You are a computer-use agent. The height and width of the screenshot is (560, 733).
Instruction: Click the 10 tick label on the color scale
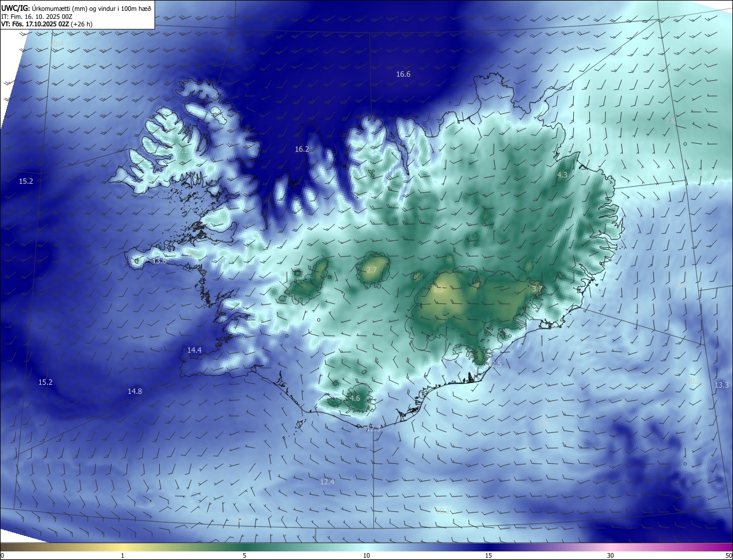click(366, 556)
